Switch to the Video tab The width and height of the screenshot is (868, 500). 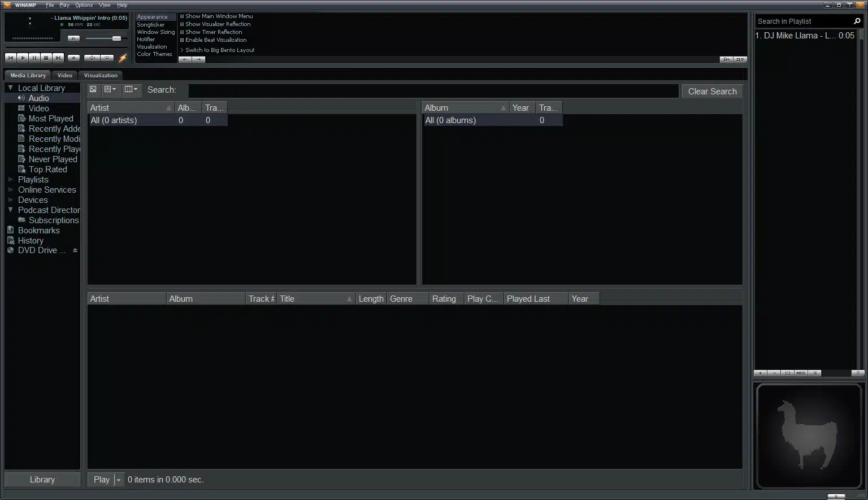[x=65, y=75]
